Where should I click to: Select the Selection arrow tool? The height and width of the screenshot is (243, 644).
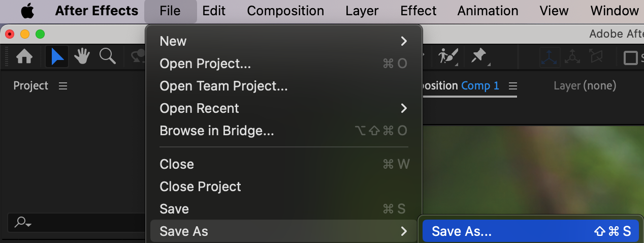click(57, 57)
